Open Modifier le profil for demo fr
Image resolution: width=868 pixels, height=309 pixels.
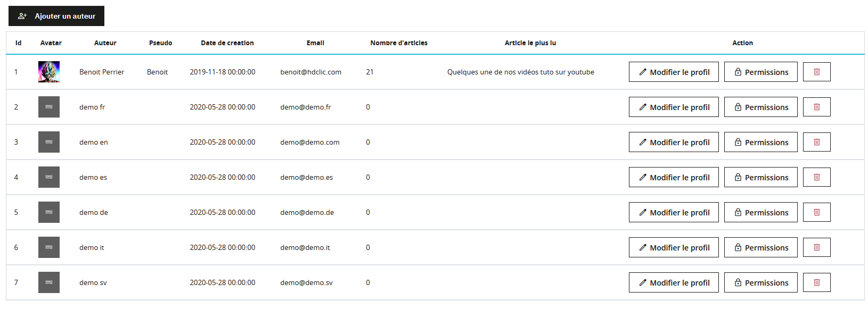674,107
